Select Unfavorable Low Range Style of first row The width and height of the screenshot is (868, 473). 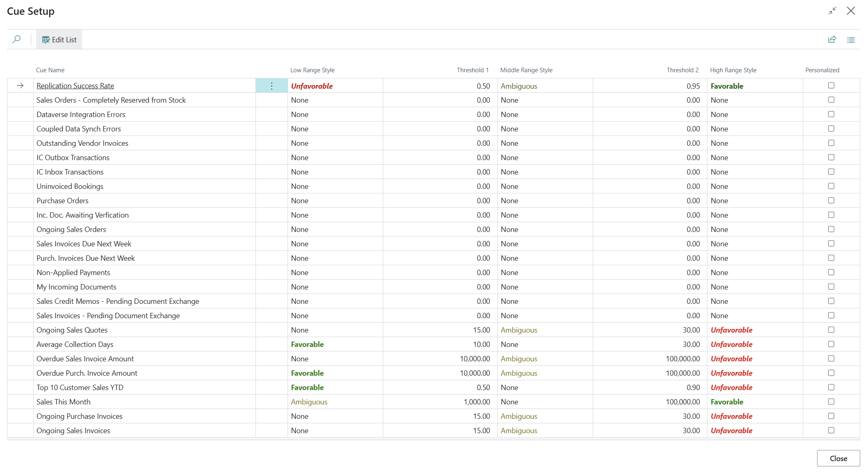[312, 86]
